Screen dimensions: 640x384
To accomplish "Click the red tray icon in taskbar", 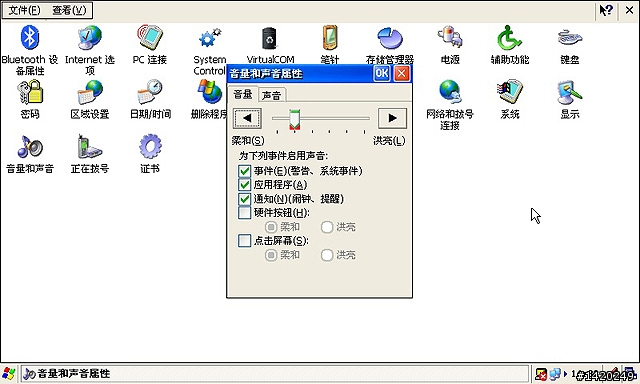I will (541, 374).
